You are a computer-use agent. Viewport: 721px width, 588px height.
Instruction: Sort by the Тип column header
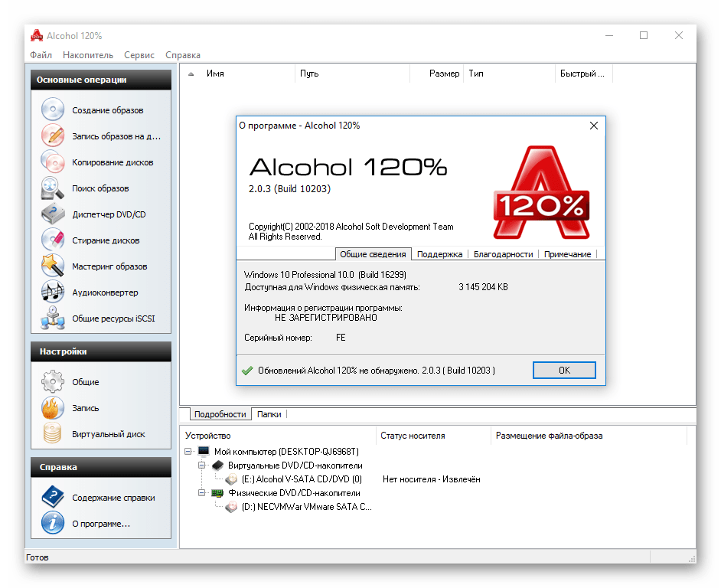[x=509, y=73]
